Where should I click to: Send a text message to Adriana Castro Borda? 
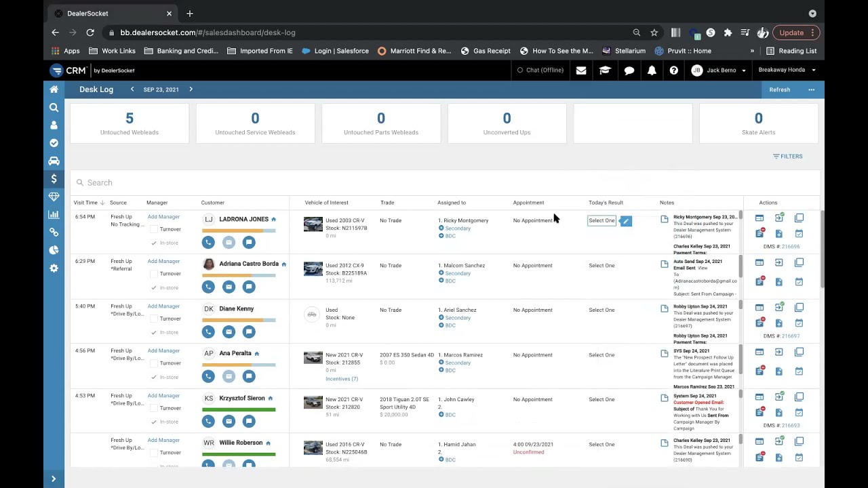pyautogui.click(x=249, y=287)
